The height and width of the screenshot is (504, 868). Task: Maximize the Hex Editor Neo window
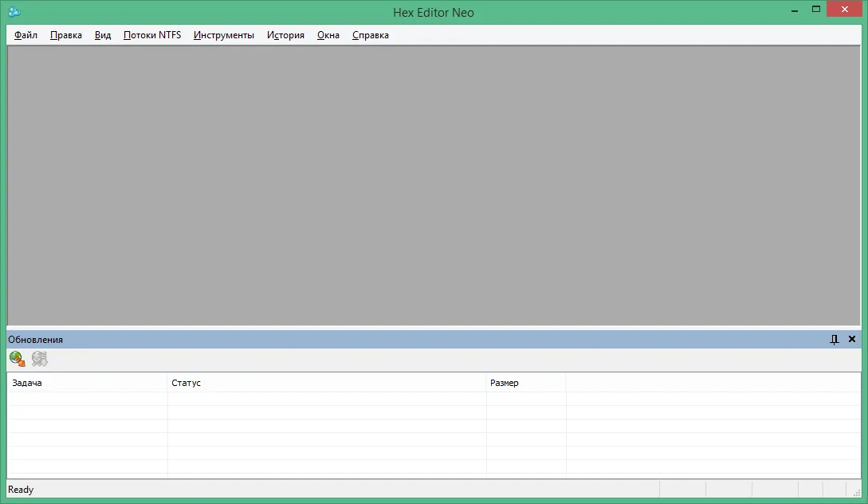point(816,10)
